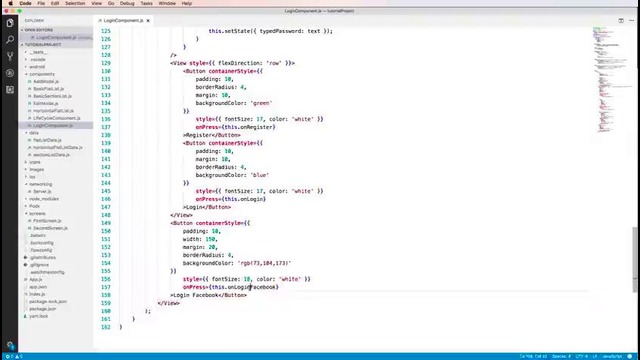Collapse the screens folder
Screen dimensions: 640x360
[x=37, y=214]
